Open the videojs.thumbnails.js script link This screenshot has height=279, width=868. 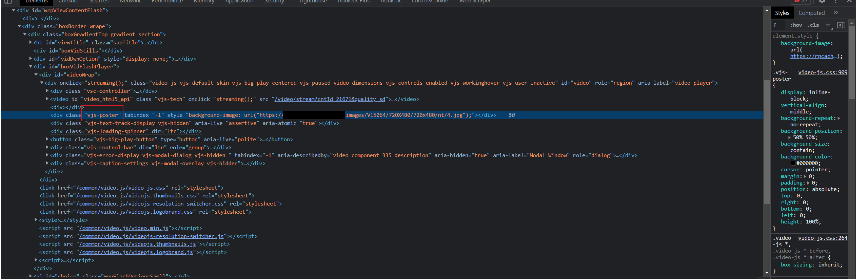138,244
